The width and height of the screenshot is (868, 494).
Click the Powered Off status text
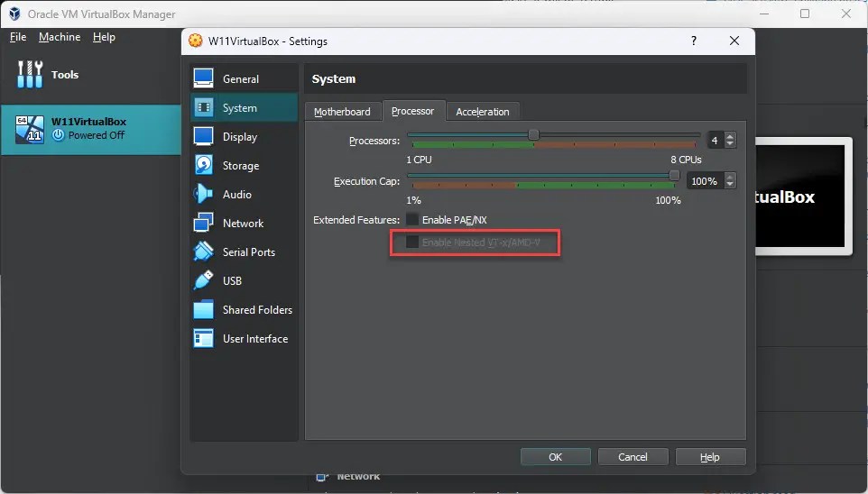pyautogui.click(x=97, y=135)
